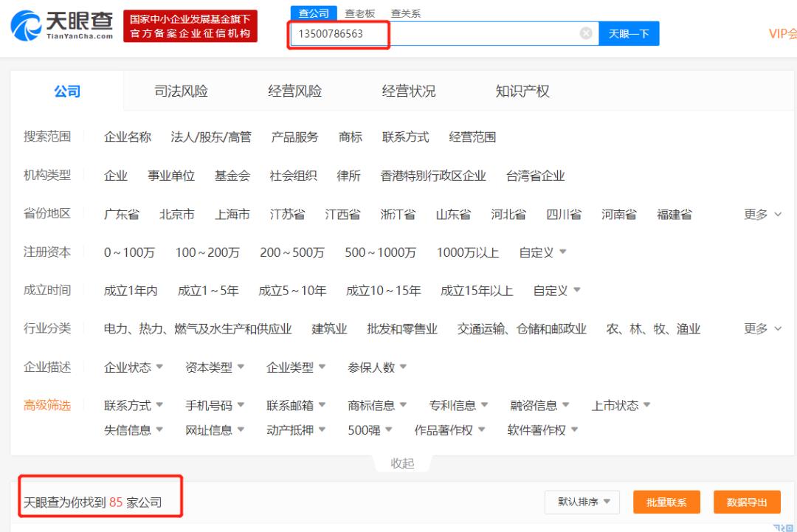Screen dimensions: 797x532
Task: Switch to the 查关系 search tab
Action: (405, 13)
